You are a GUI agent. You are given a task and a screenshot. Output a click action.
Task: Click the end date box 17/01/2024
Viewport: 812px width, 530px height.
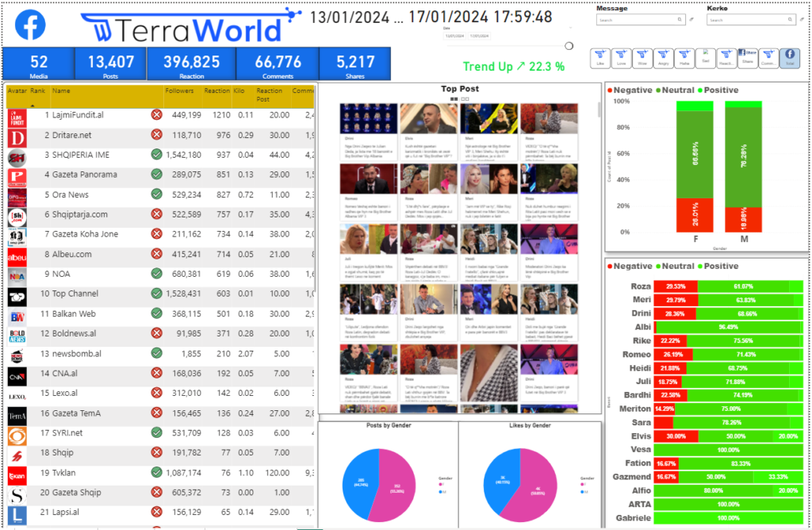479,36
